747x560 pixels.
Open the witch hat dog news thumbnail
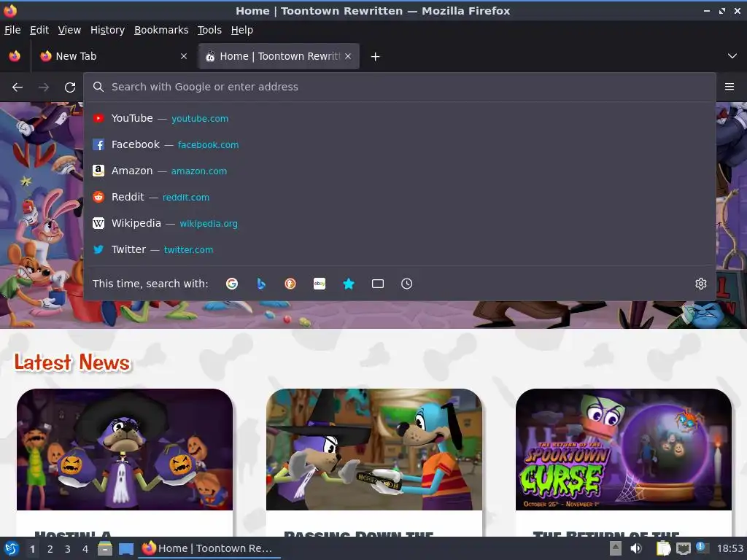pyautogui.click(x=374, y=449)
